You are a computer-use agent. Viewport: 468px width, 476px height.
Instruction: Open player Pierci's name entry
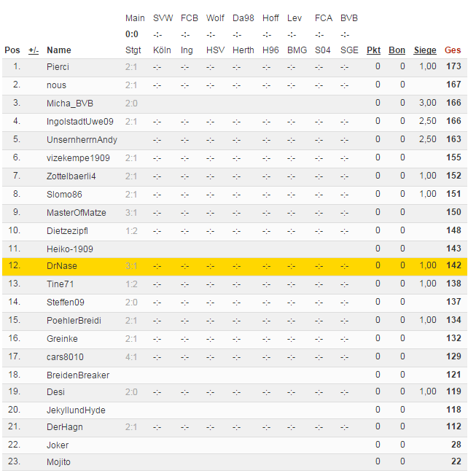coord(58,67)
